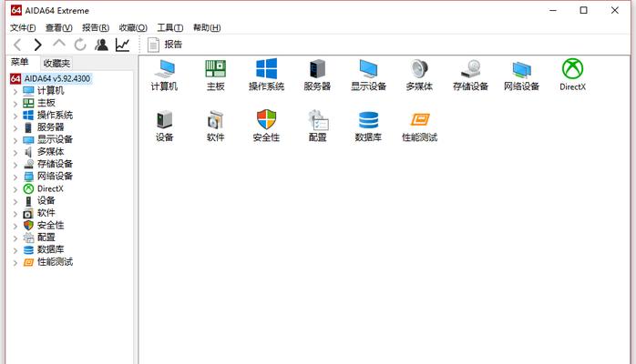
Task: Select 软件 in the left tree
Action: pyautogui.click(x=46, y=213)
